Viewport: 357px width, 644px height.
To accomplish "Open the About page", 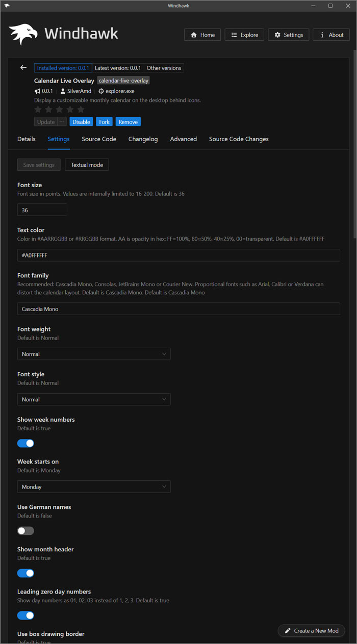I will [331, 35].
